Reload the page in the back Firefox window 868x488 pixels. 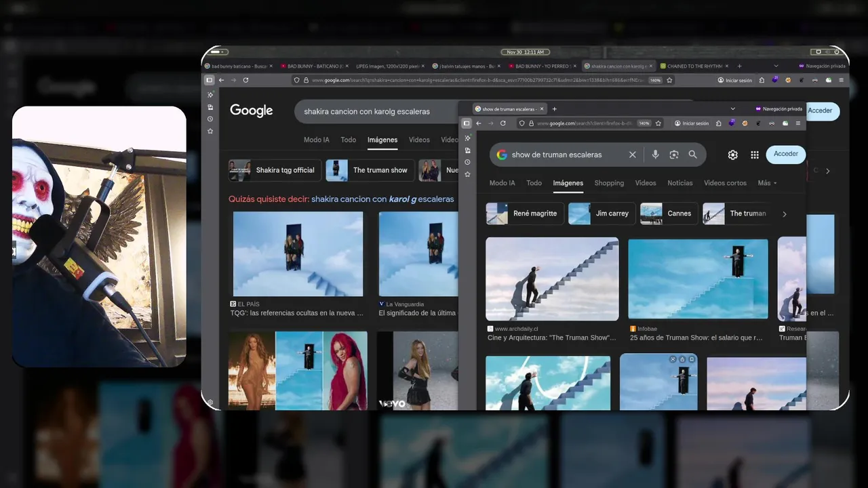tap(245, 80)
